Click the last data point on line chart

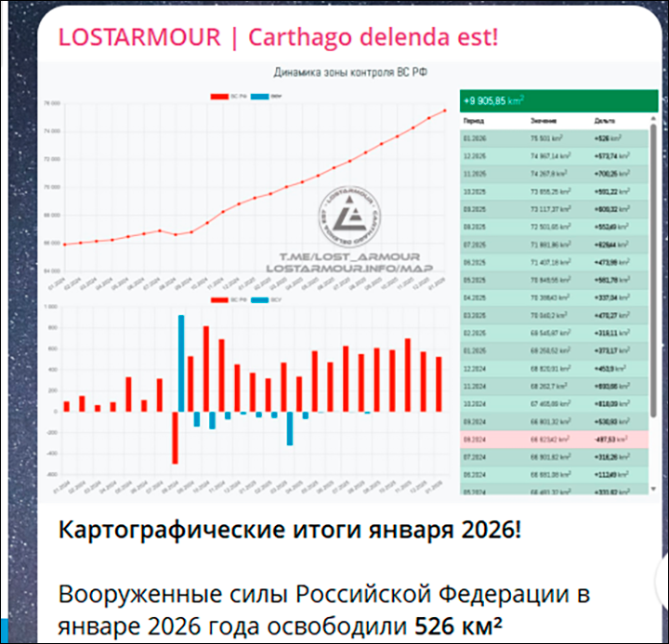(x=443, y=111)
